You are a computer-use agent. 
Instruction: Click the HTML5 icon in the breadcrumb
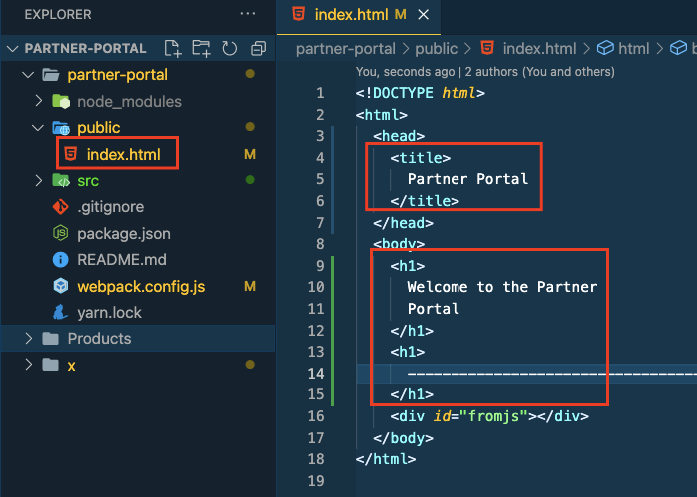coord(487,48)
